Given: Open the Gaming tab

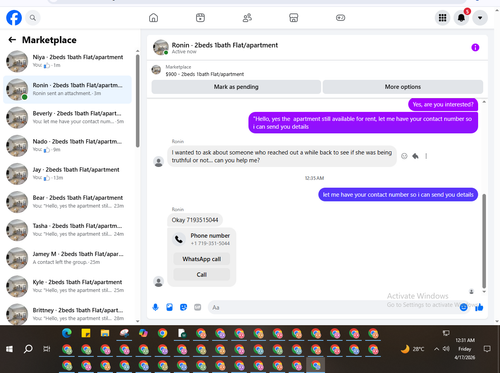Looking at the screenshot, I should pos(340,18).
